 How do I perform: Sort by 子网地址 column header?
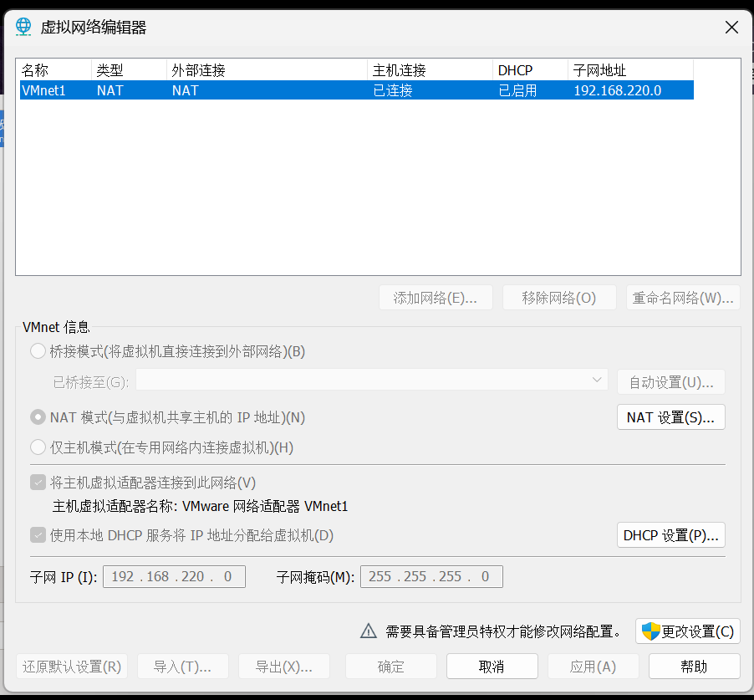(631, 70)
